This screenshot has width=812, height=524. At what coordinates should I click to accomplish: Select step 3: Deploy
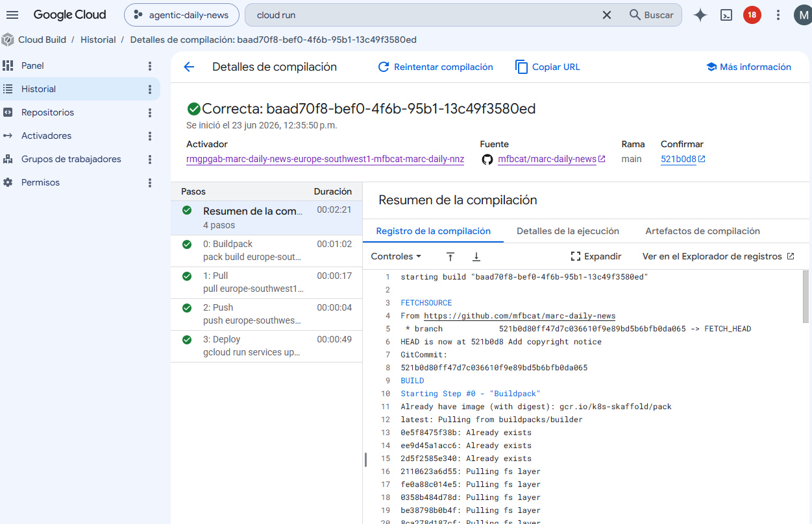click(x=266, y=346)
